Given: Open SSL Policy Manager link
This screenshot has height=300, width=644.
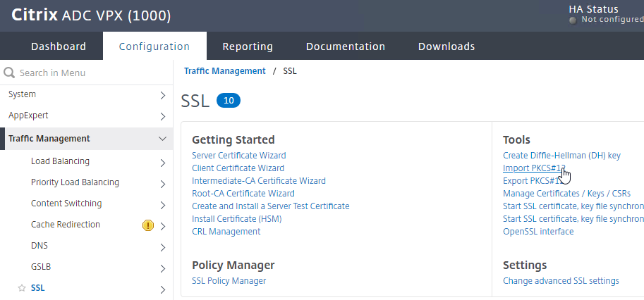Looking at the screenshot, I should point(229,281).
